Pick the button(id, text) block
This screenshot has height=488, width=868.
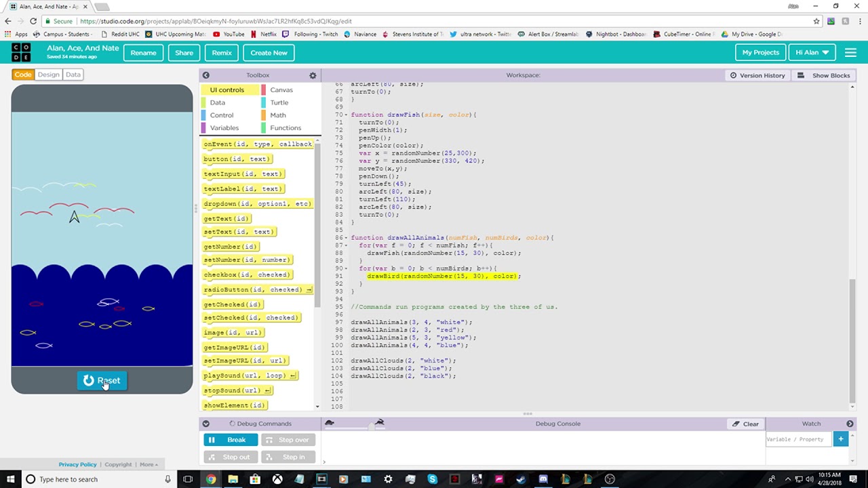pos(237,159)
